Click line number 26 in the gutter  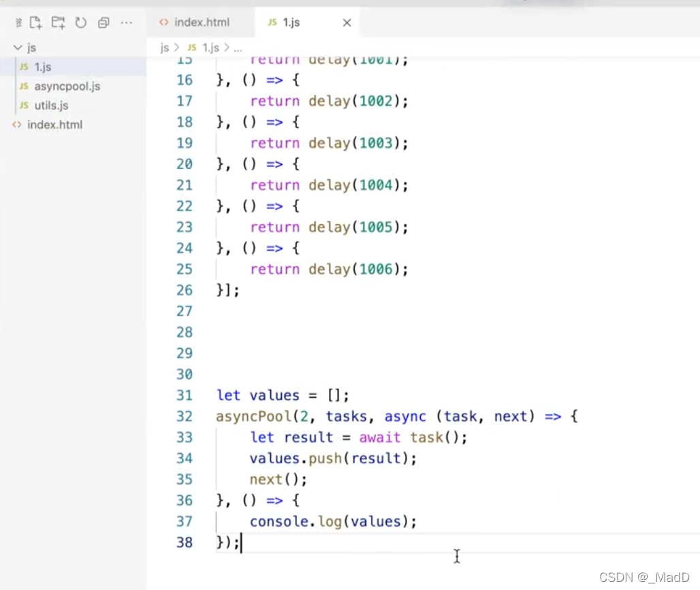coord(185,290)
